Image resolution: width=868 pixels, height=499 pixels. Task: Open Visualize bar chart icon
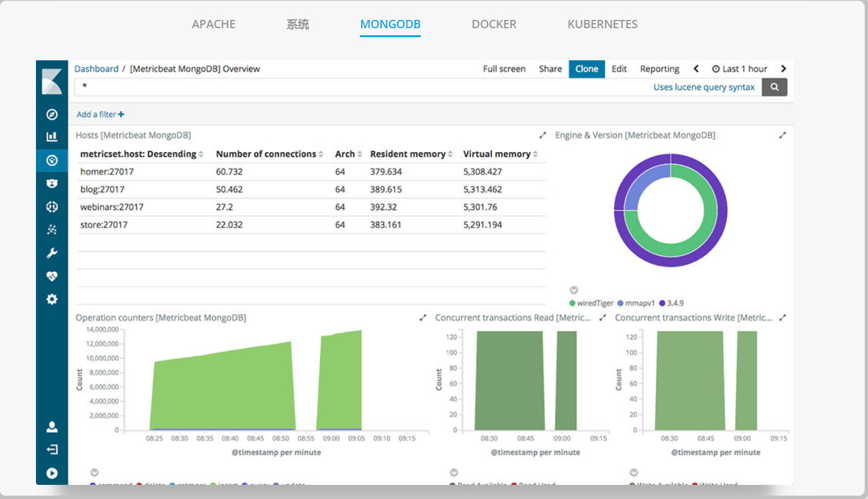pos(52,137)
